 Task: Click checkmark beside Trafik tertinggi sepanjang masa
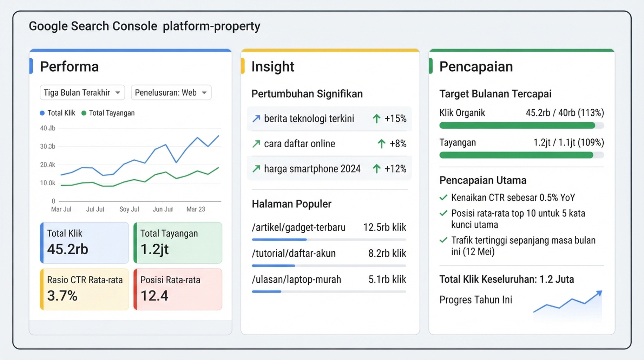point(443,240)
